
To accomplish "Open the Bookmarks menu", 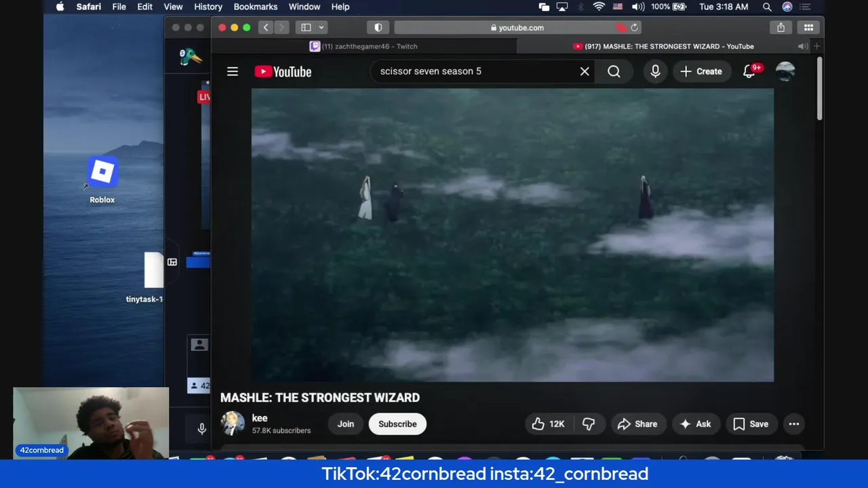I will (x=256, y=7).
